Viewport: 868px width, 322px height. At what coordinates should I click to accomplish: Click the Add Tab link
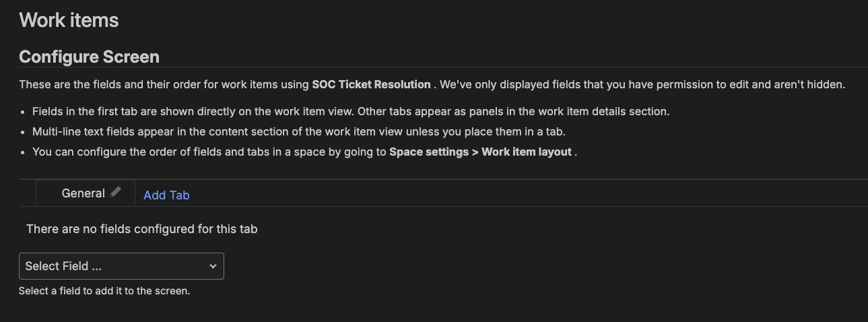point(166,195)
